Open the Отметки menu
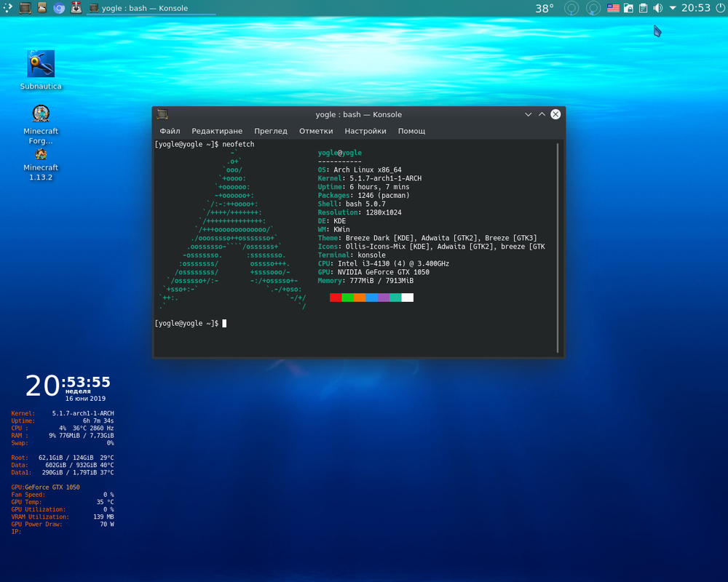The image size is (728, 582). click(316, 131)
